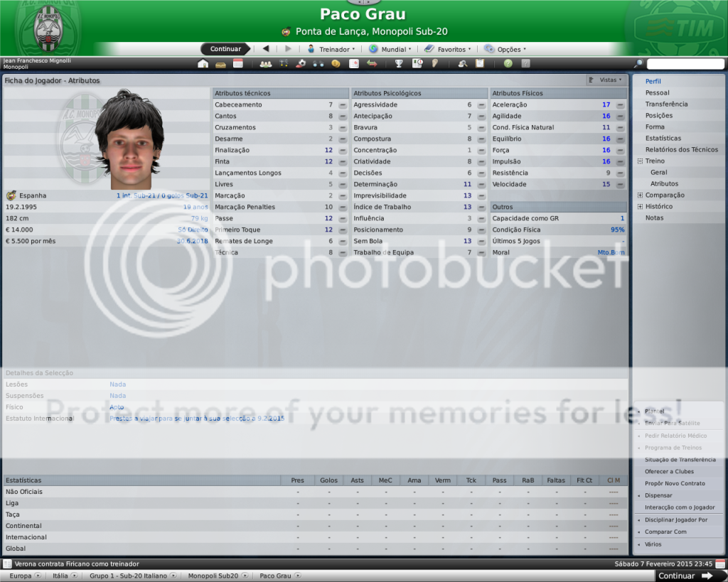728x582 pixels.
Task: Select Transferência in the right sidebar
Action: coord(666,104)
